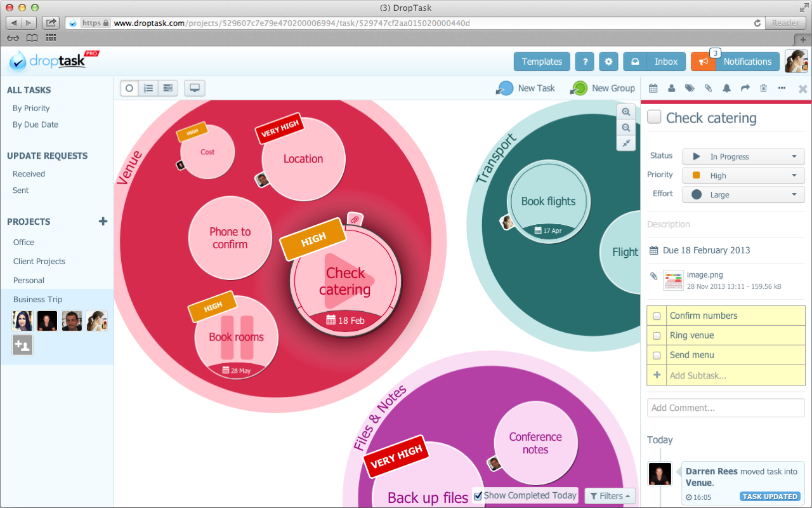Check the Confirm numbers subtask

(657, 316)
